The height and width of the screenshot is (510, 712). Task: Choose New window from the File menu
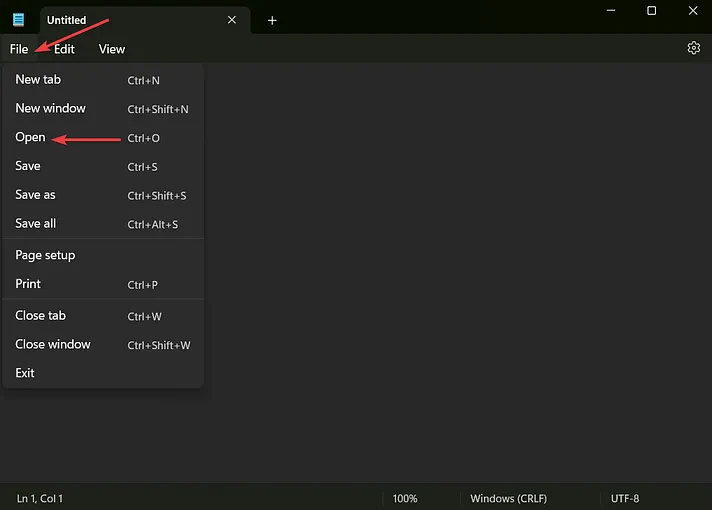point(103,109)
